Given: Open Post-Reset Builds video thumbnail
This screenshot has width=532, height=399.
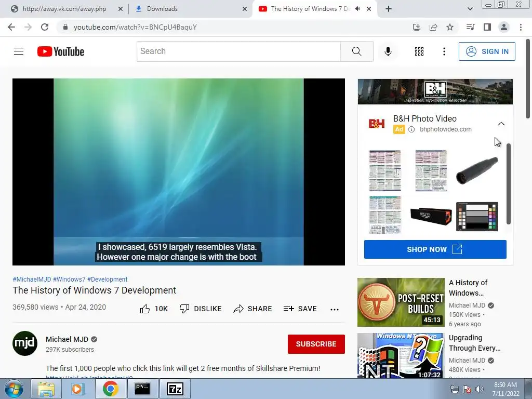Looking at the screenshot, I should pos(401,302).
